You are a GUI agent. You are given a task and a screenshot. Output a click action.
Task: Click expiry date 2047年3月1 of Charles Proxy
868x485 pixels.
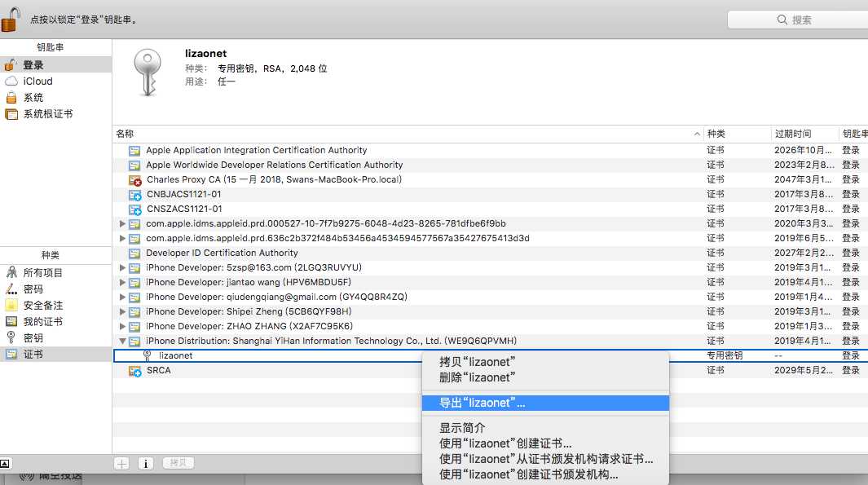tap(803, 179)
